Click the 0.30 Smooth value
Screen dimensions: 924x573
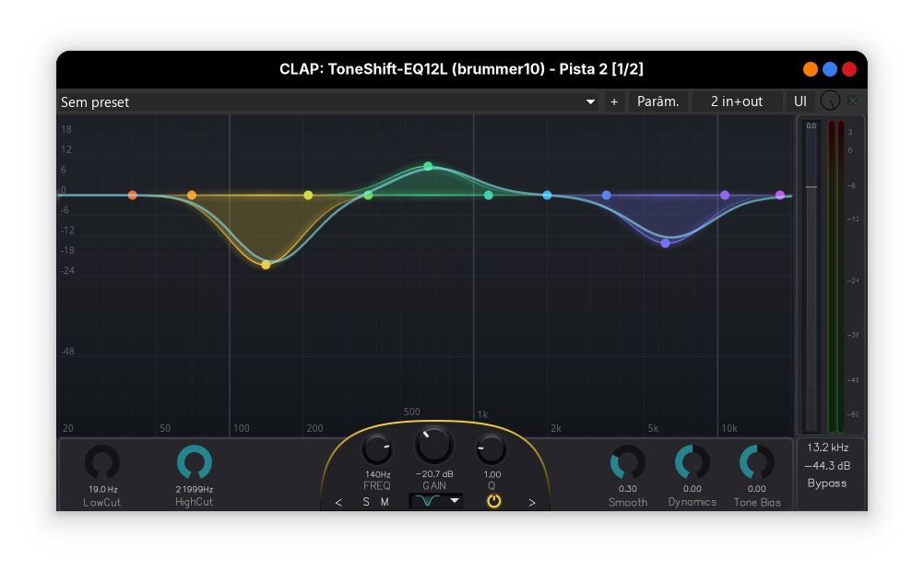[x=628, y=489]
